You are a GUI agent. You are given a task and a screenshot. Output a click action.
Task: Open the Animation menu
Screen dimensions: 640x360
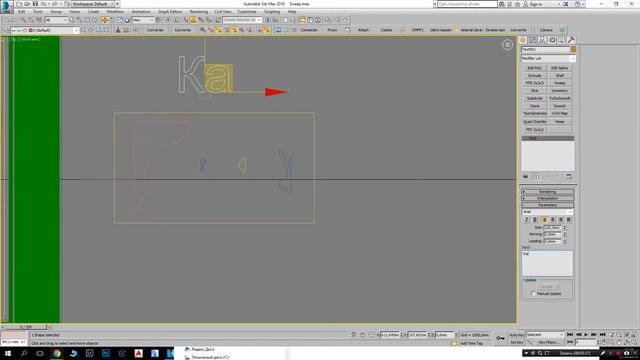coord(141,12)
